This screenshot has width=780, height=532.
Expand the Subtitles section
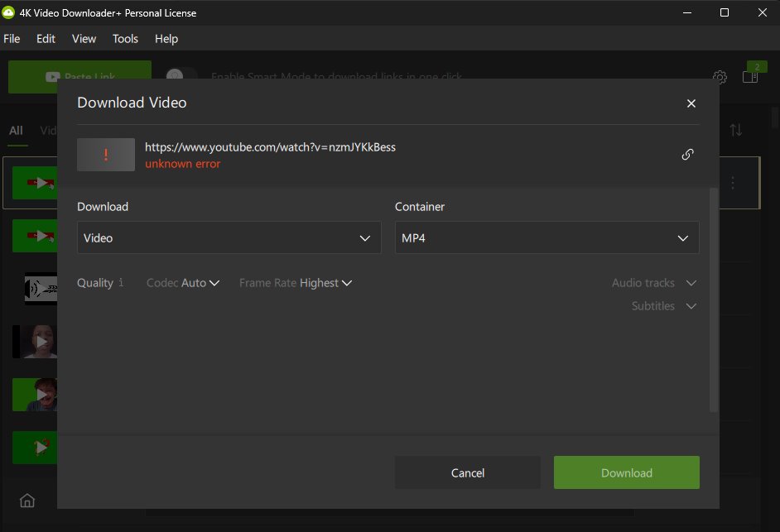click(663, 306)
